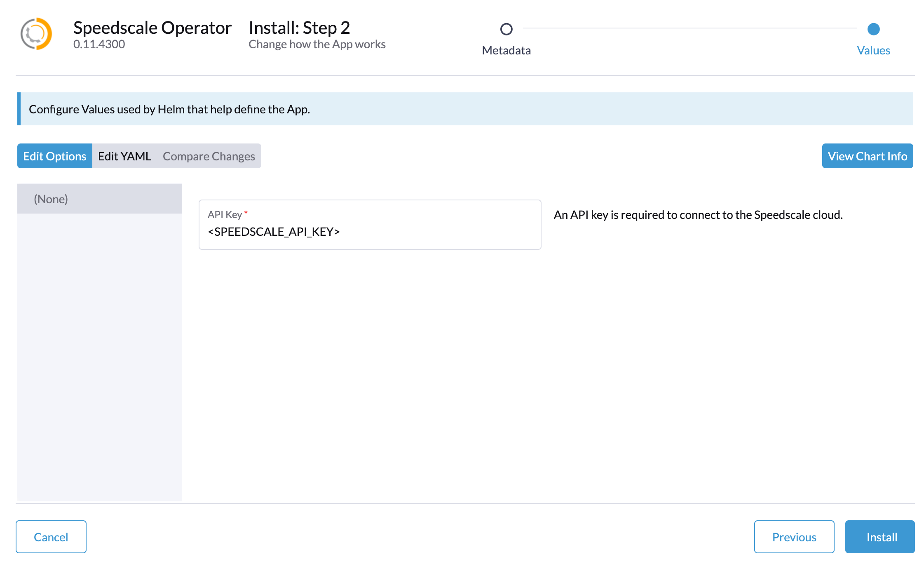Screen dimensions: 924x564
Task: Click the Speedscale Operator title text
Action: tap(152, 28)
